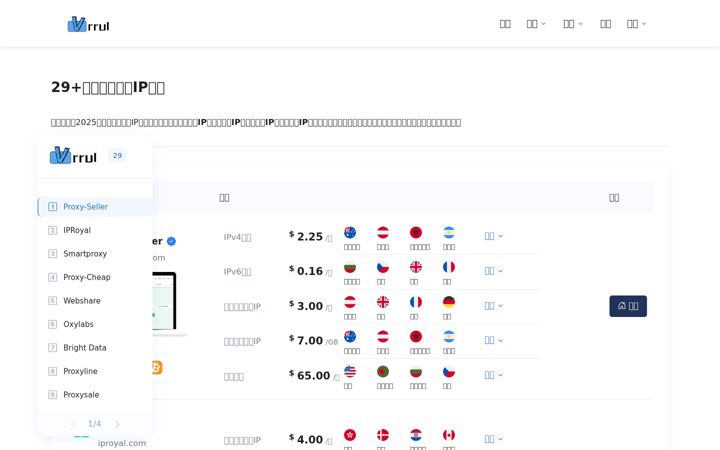Click the Czech flag in the $0.16 row
Image resolution: width=720 pixels, height=450 pixels.
point(383,267)
